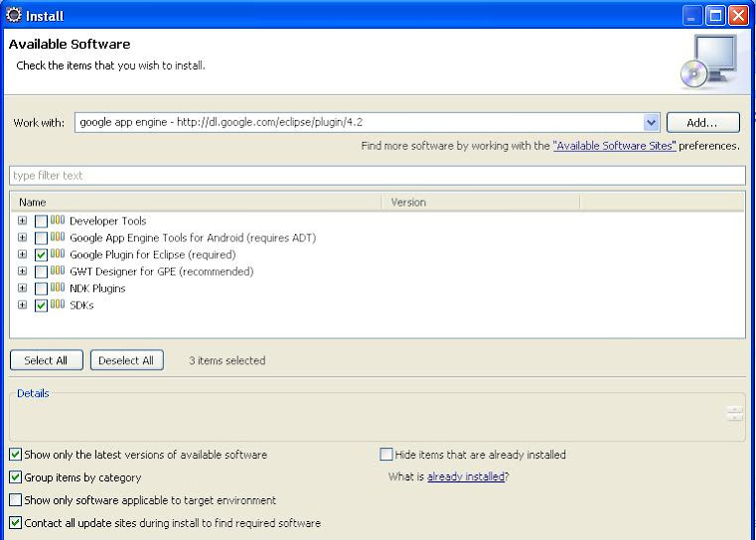
Task: Select Google App Engine Tools for Android row
Action: click(193, 238)
